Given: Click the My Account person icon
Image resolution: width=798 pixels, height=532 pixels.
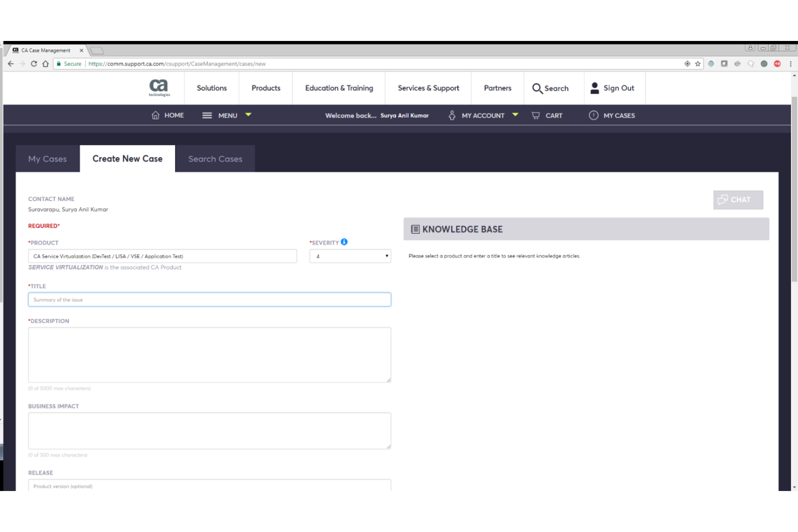Looking at the screenshot, I should (452, 115).
